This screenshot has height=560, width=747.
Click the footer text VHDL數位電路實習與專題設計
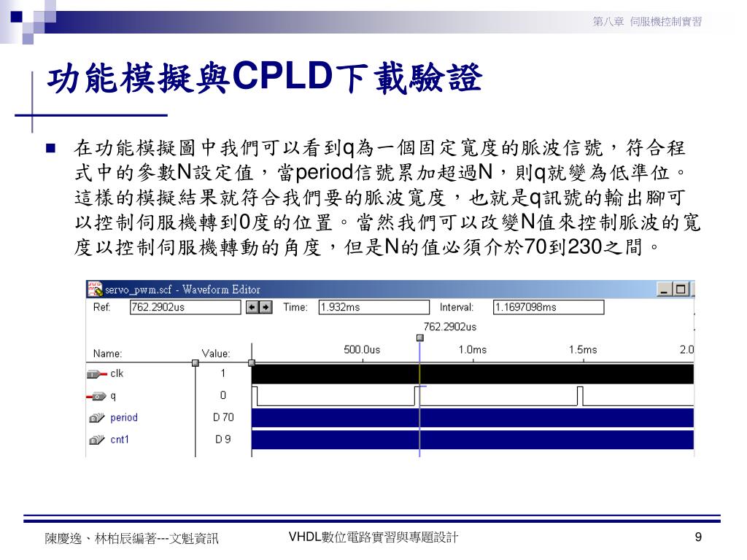pyautogui.click(x=373, y=537)
